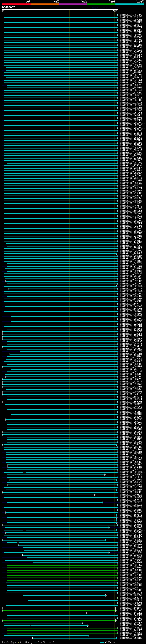Select the UniRef100_B9I361 label

(131, 625)
